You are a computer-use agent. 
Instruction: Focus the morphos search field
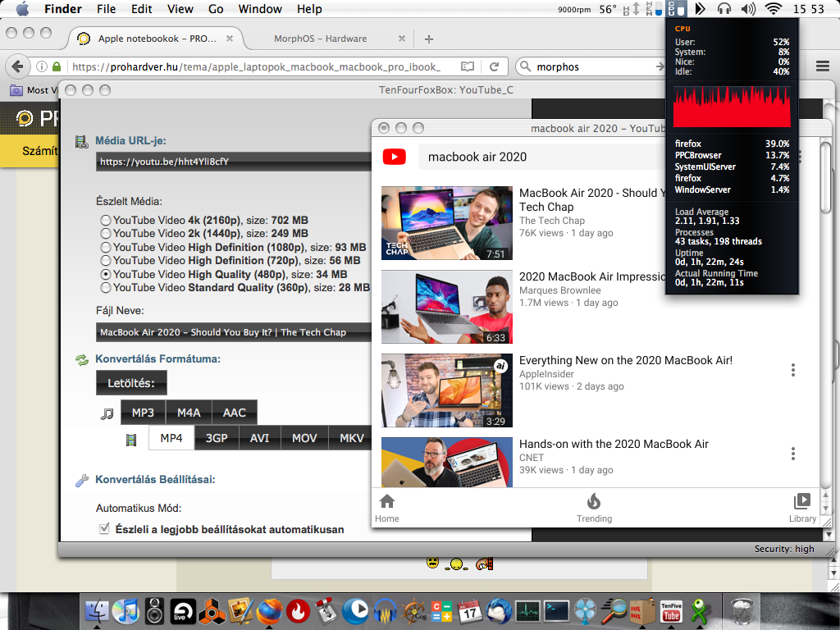pos(592,66)
